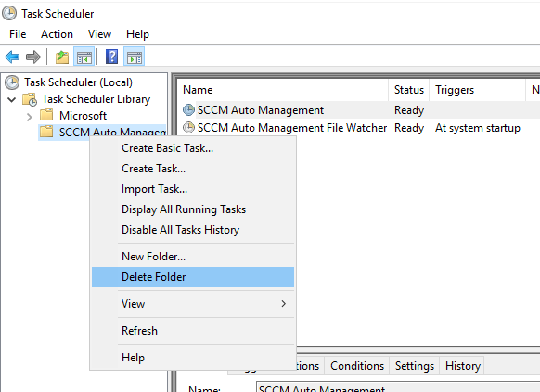The height and width of the screenshot is (392, 540).
Task: Collapse the Task Scheduler Library node
Action: (x=12, y=100)
